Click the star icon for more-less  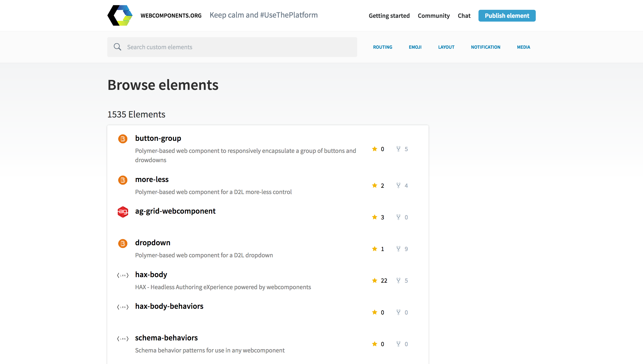click(x=374, y=186)
